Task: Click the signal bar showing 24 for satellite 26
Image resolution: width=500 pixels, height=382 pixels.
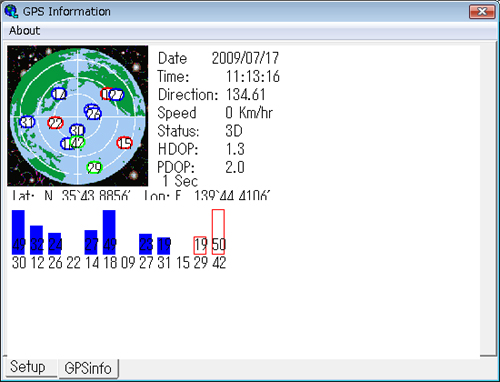Action: click(55, 244)
